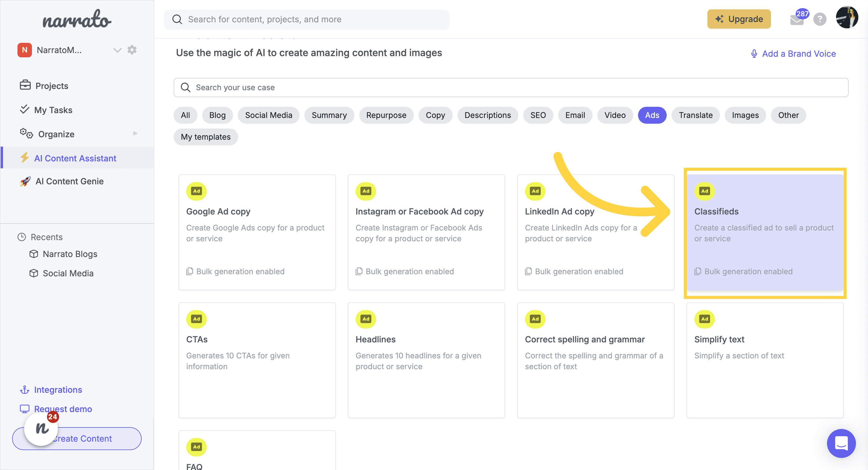Select the Images filter tab
This screenshot has height=470, width=868.
(745, 115)
